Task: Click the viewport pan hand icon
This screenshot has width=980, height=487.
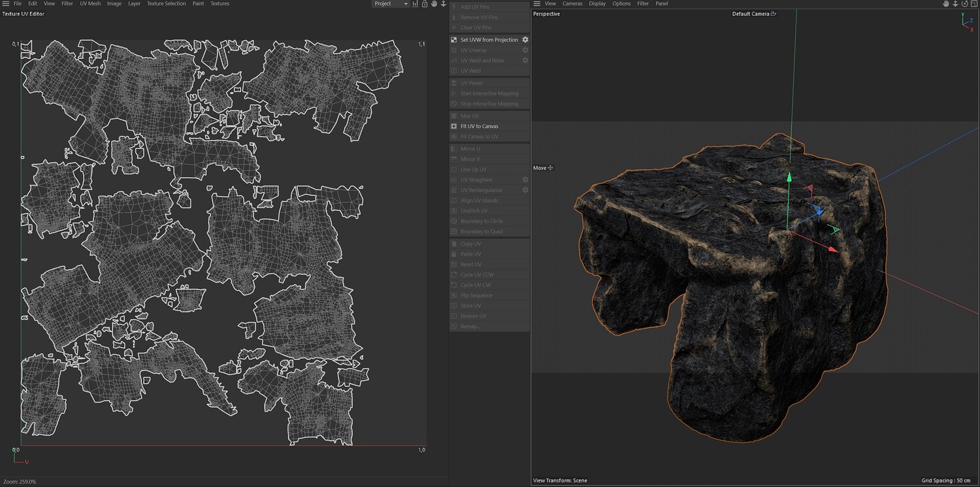Action: 945,4
